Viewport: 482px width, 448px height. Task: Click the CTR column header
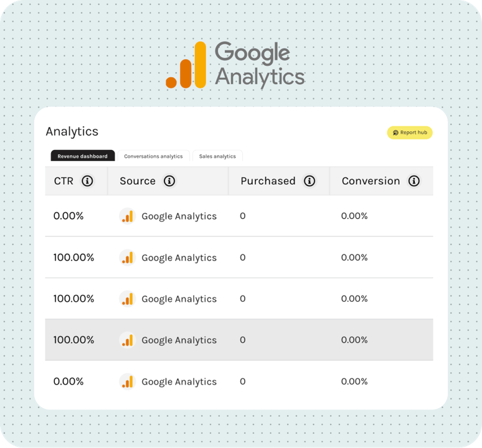[x=64, y=181]
